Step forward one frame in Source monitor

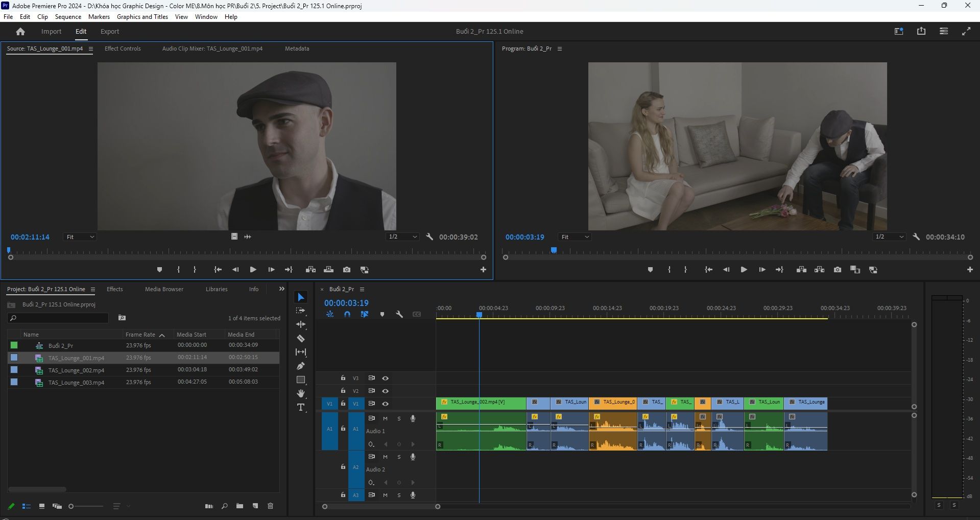[271, 270]
